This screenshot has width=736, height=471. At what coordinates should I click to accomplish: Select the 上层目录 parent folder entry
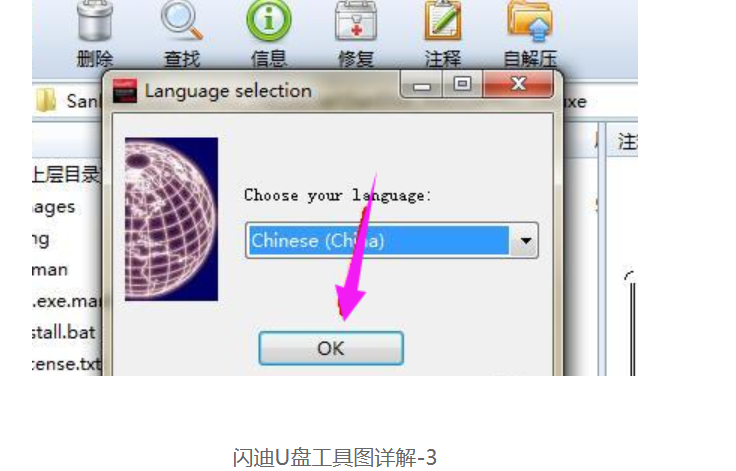[66, 175]
